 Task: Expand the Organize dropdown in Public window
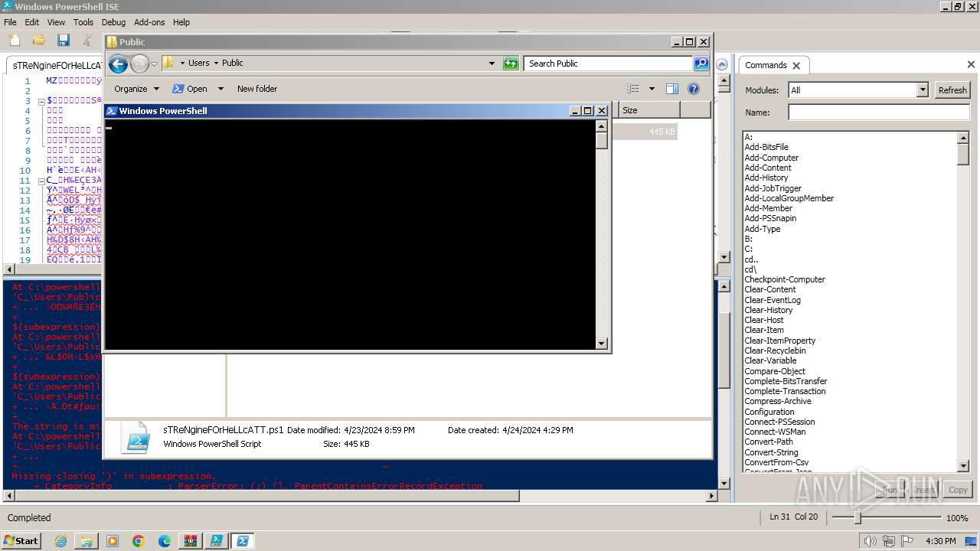click(x=156, y=89)
